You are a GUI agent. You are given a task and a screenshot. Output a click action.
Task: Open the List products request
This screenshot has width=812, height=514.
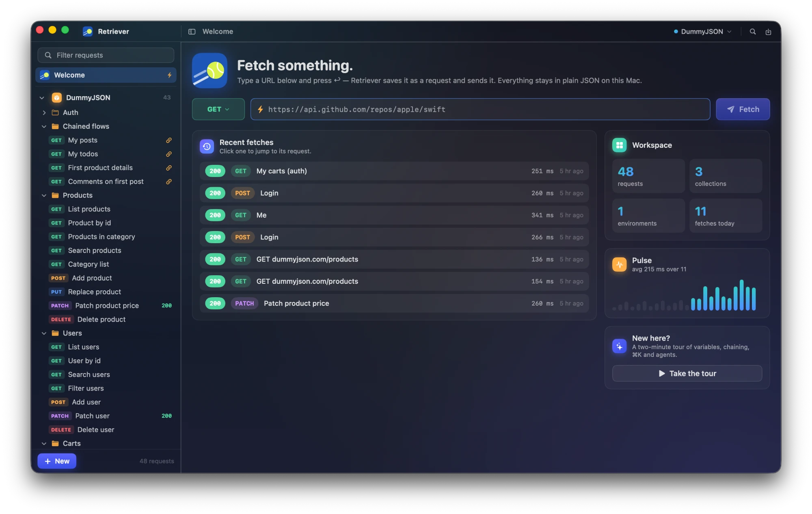tap(106, 209)
